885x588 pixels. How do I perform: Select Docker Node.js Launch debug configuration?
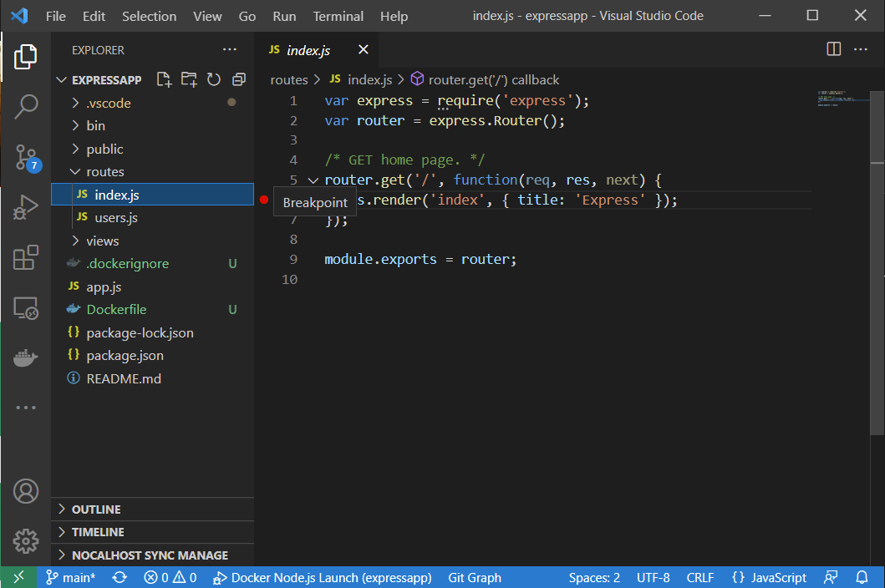(x=323, y=577)
